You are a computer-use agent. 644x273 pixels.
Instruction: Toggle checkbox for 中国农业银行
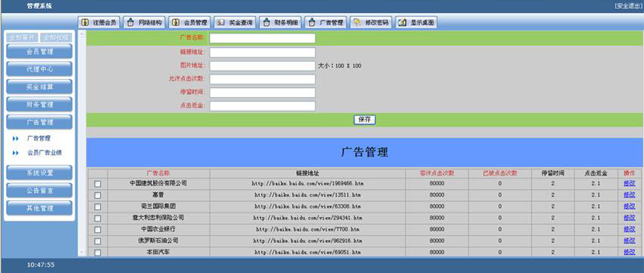98,230
